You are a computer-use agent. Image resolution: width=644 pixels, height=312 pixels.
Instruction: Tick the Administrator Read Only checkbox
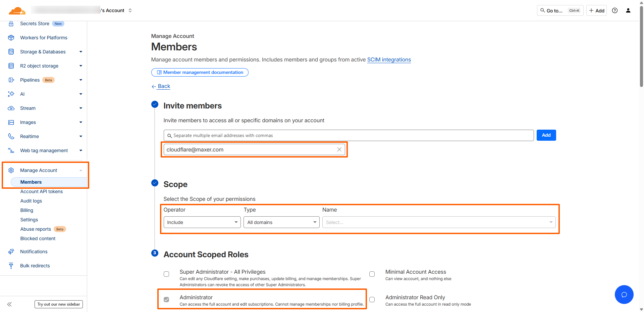[x=372, y=300]
